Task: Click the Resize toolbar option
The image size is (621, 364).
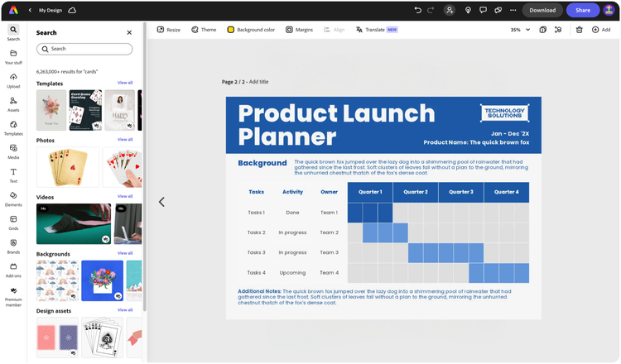Action: tap(169, 30)
